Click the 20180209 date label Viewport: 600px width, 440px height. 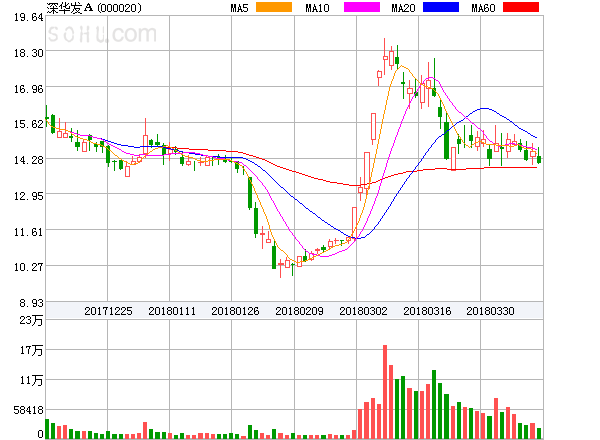[299, 311]
